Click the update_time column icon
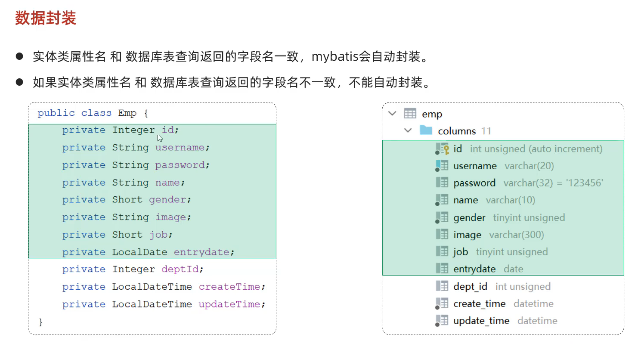This screenshot has width=644, height=344. [x=442, y=321]
